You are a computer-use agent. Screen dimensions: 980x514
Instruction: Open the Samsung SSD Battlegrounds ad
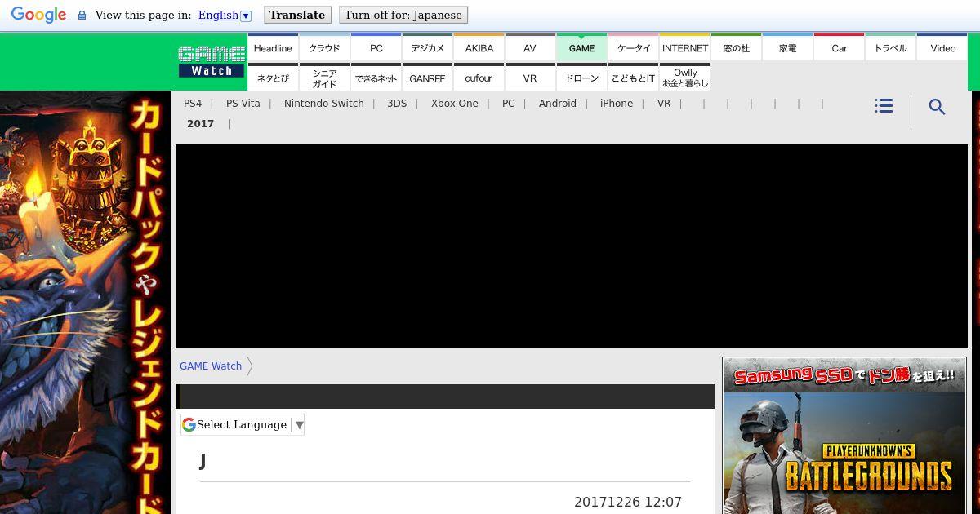[x=844, y=436]
